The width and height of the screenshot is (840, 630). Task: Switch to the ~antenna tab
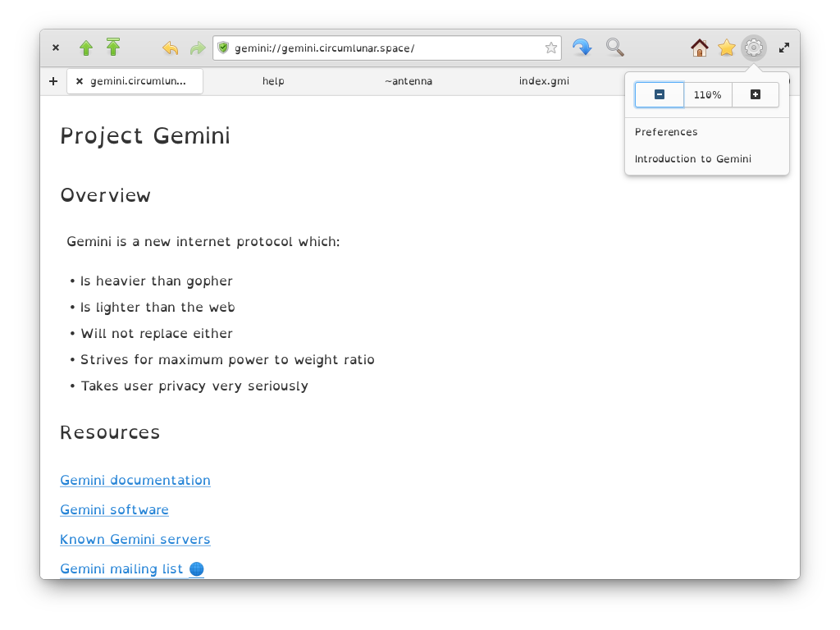409,81
